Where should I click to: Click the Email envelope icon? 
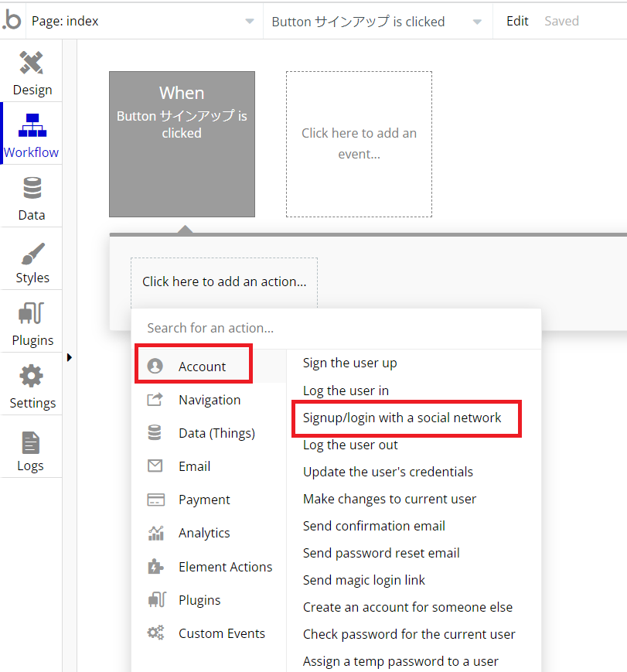tap(155, 466)
